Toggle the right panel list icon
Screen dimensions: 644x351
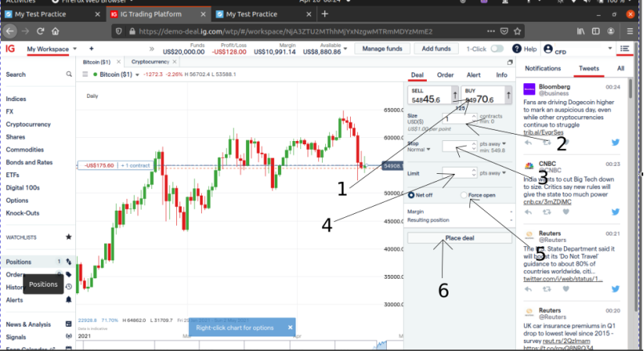[x=625, y=49]
